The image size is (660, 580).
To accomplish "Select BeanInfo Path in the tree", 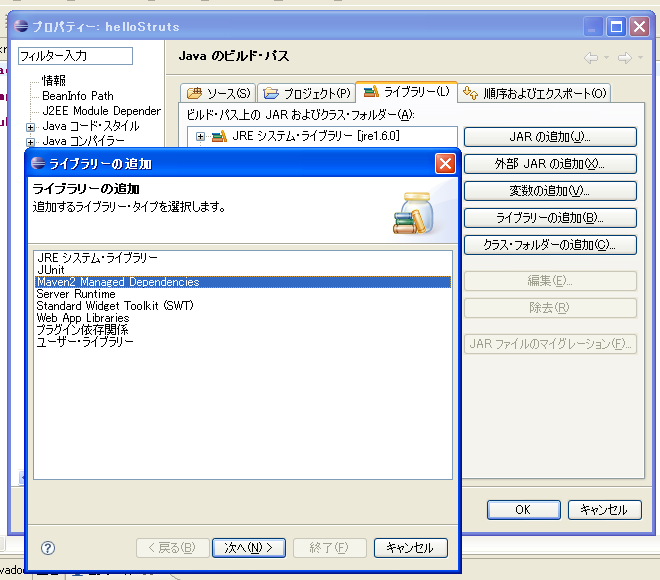I will (x=78, y=96).
